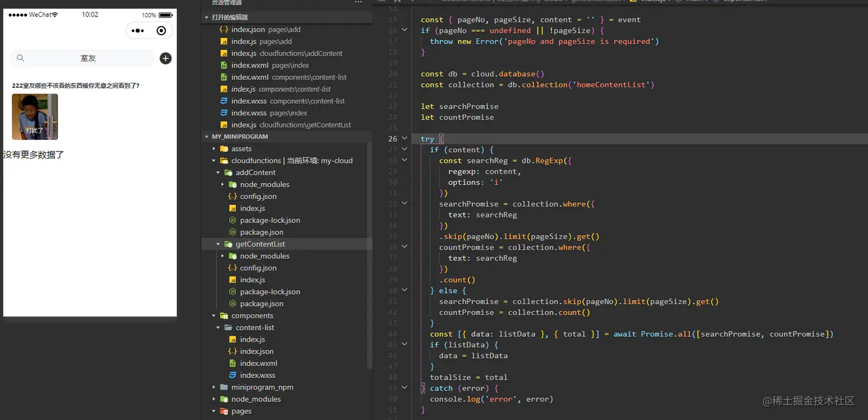
Task: Click the JS icon of index.js cloudfunctions\addContent
Action: click(224, 53)
